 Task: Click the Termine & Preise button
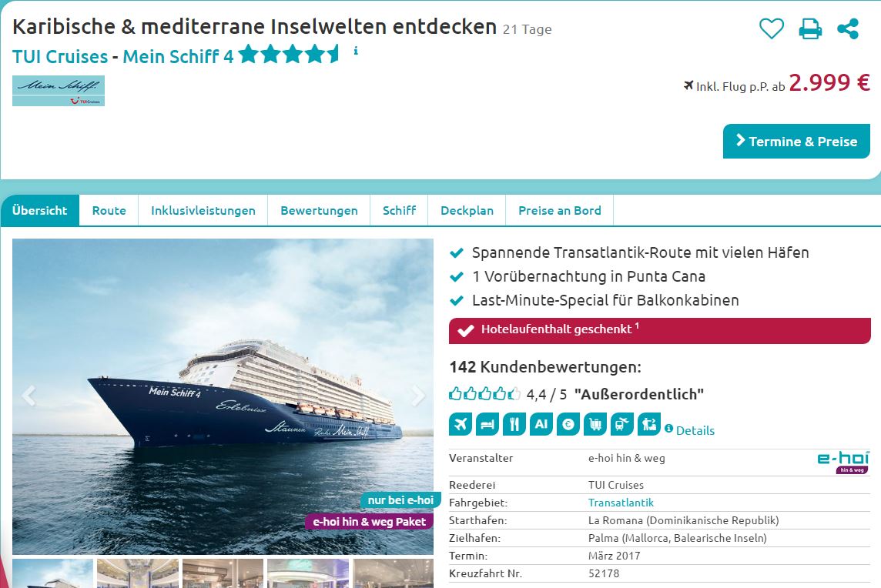click(x=796, y=142)
